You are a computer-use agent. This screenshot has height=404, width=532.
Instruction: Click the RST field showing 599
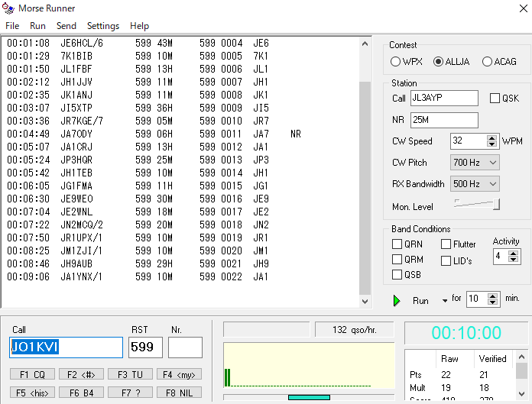click(x=145, y=347)
